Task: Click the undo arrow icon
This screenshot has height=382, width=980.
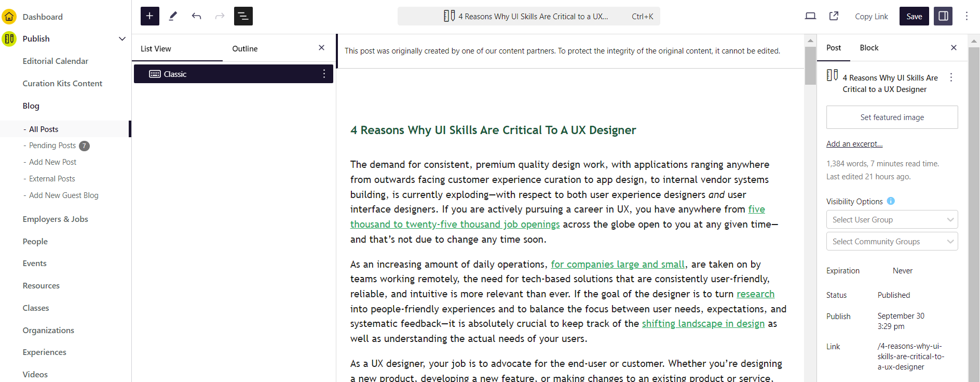Action: click(196, 16)
